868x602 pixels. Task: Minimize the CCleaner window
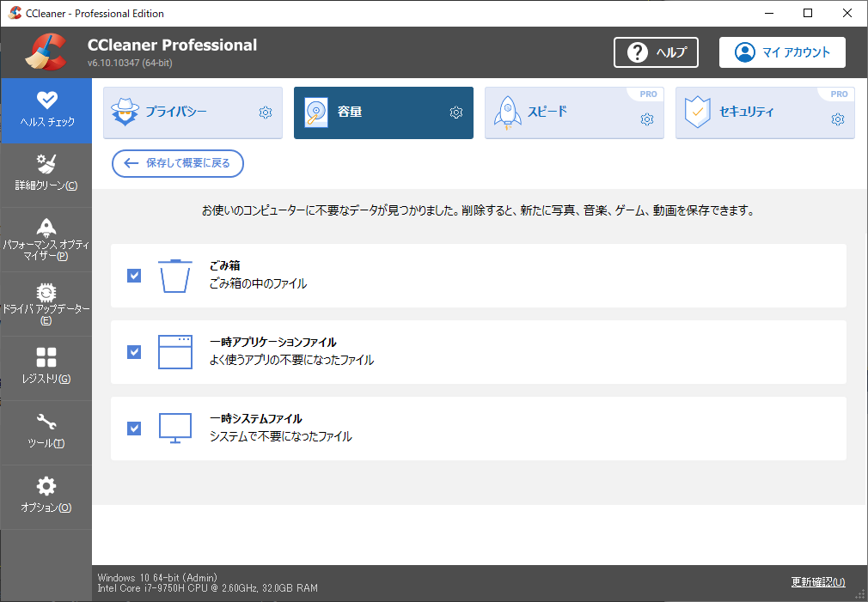pos(769,13)
